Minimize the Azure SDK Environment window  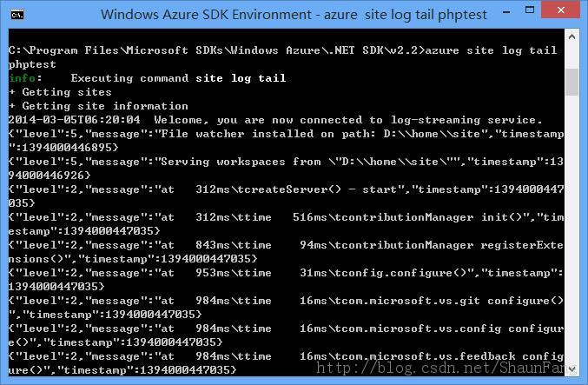point(506,12)
